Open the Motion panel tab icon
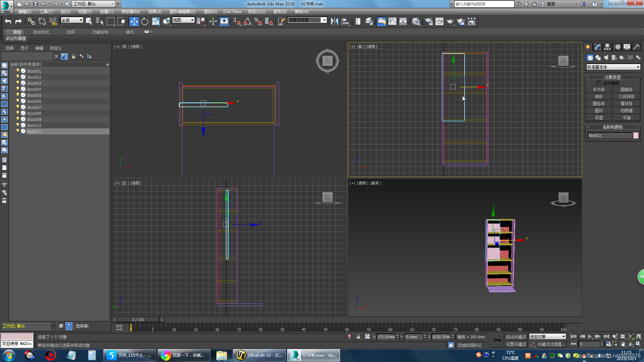The image size is (644, 362). coord(617,47)
